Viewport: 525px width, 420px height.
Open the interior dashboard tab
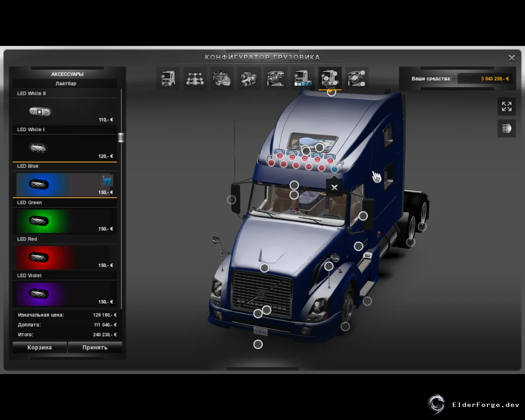[276, 79]
